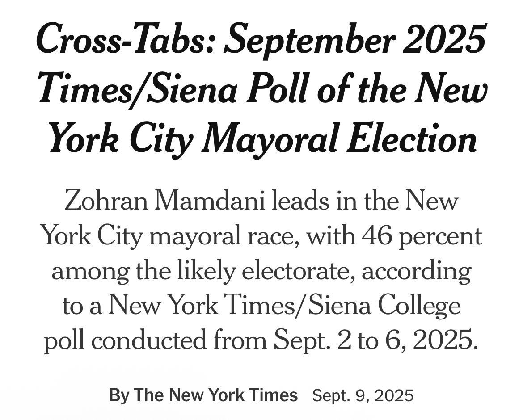Click "poll conducted from" in the summary

(x=156, y=340)
